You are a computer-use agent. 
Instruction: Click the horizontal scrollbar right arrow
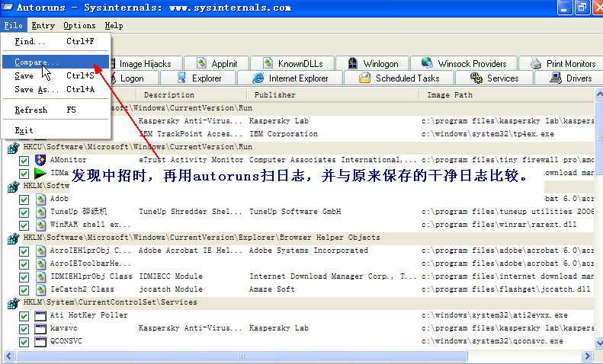click(x=587, y=356)
